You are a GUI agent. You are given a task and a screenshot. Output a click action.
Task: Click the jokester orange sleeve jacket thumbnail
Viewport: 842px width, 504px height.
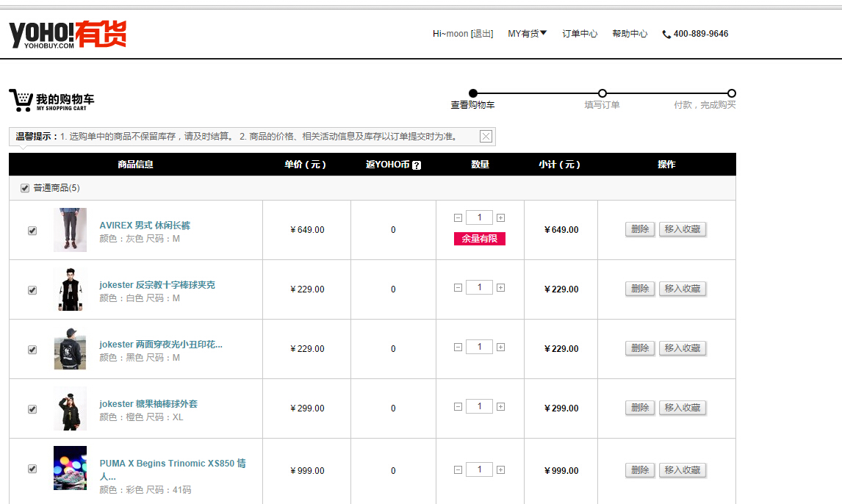70,408
